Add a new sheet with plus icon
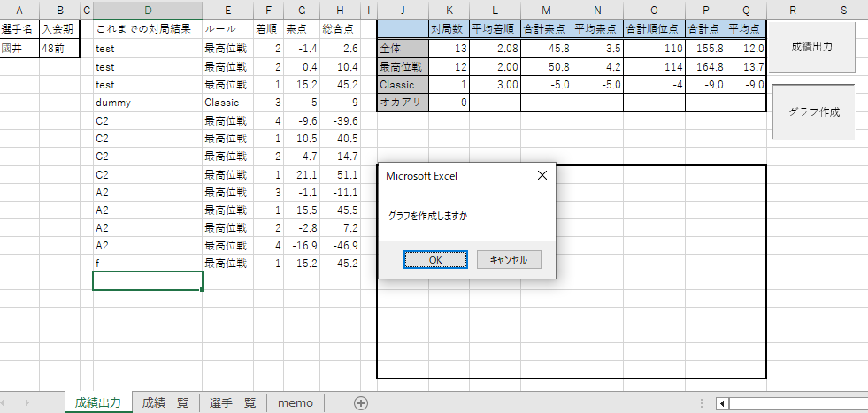 tap(360, 403)
